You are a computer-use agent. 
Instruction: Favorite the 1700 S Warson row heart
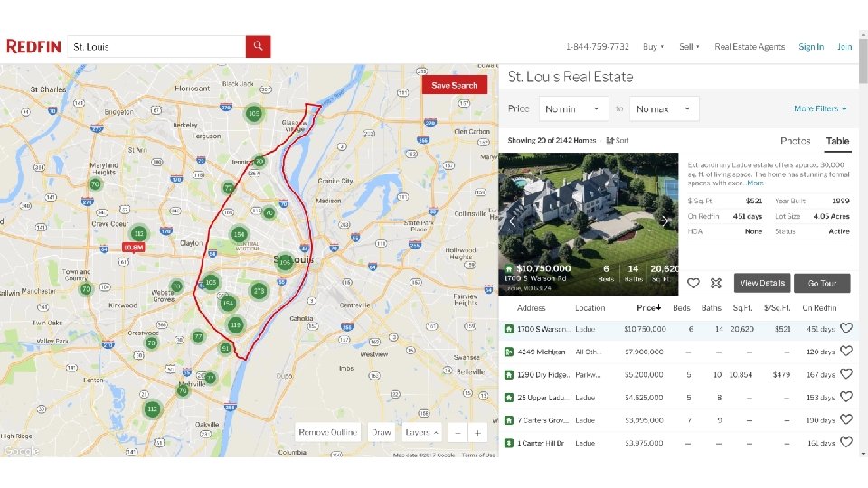click(x=846, y=328)
